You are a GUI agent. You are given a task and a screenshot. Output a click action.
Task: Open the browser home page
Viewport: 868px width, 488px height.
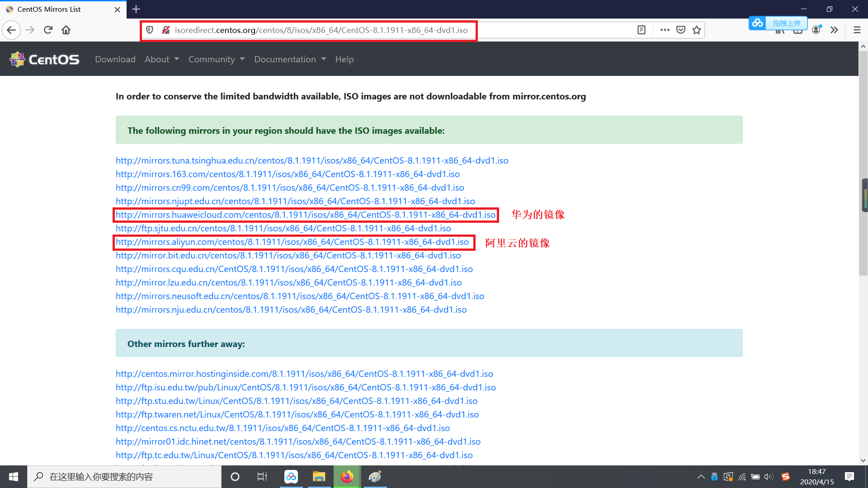(66, 30)
